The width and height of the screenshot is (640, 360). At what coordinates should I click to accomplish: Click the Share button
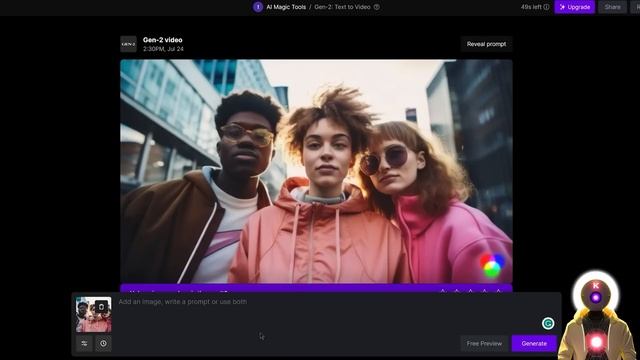coord(612,7)
